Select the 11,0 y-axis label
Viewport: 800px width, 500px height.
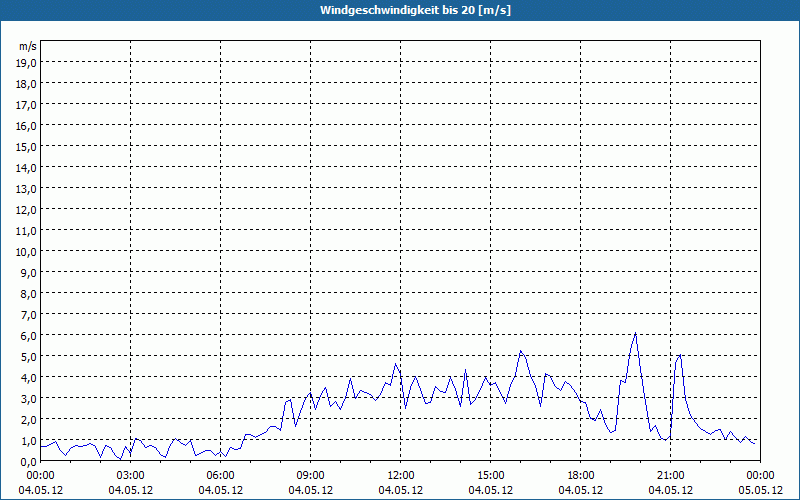27,231
